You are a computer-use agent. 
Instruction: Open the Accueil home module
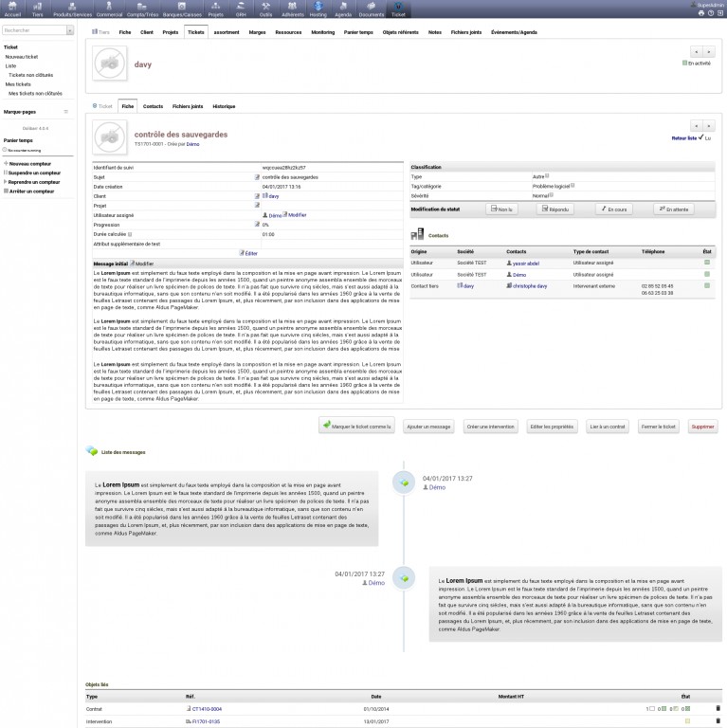pos(12,9)
